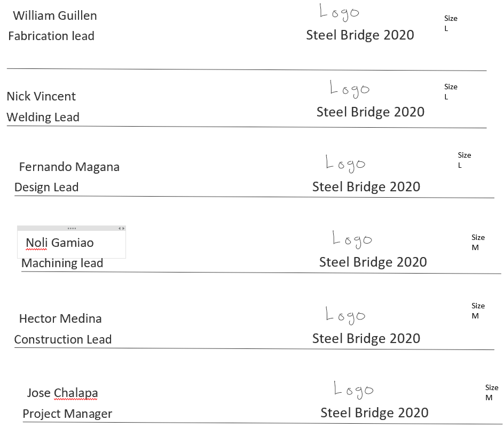Screen dimensions: 504x436
Task: Click the Noli Gamiao text box
Action: (60, 243)
